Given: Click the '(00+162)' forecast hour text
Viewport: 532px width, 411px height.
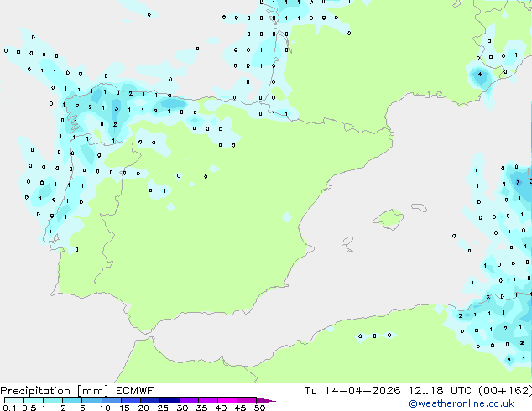Looking at the screenshot, I should coord(505,391).
